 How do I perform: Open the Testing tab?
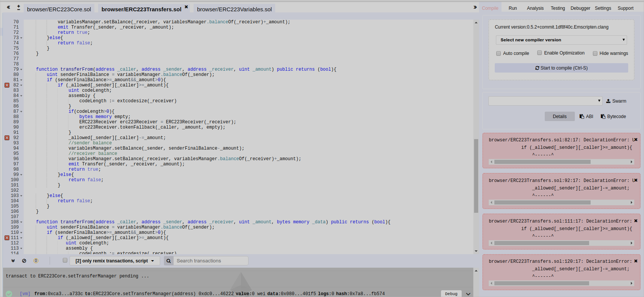[558, 8]
